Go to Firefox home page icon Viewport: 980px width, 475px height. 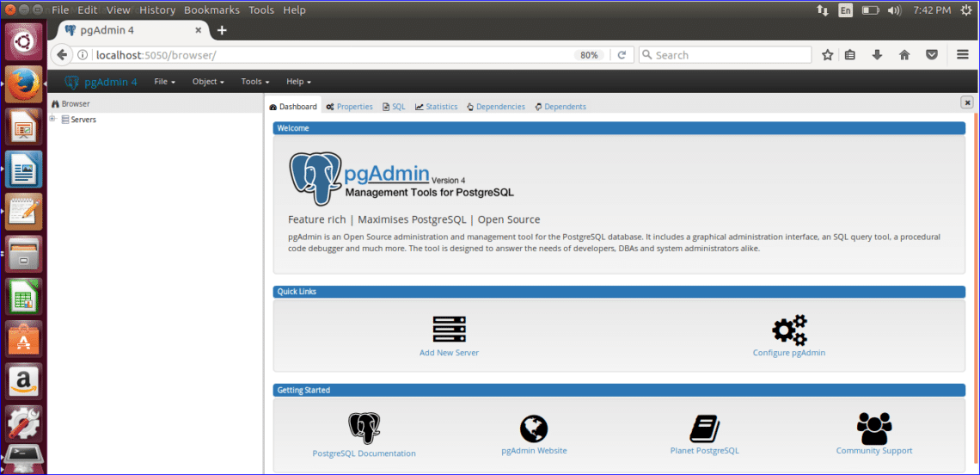coord(904,55)
